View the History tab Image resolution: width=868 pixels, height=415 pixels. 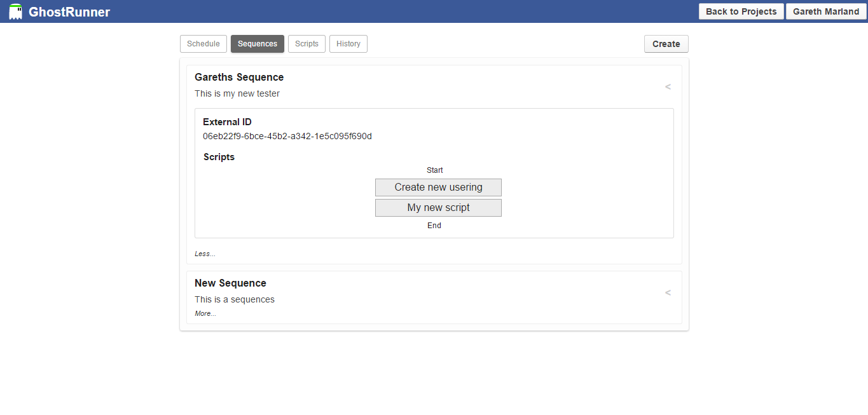[348, 44]
